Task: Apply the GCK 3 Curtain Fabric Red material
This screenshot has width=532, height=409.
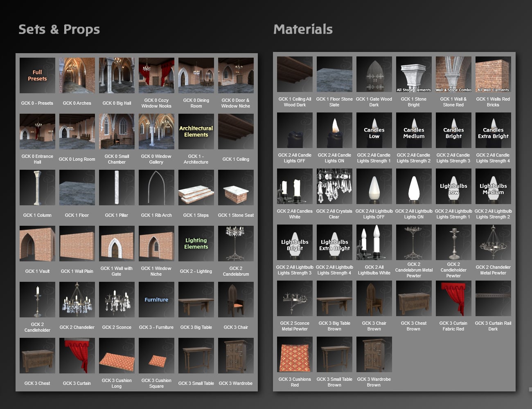Action: 453,298
